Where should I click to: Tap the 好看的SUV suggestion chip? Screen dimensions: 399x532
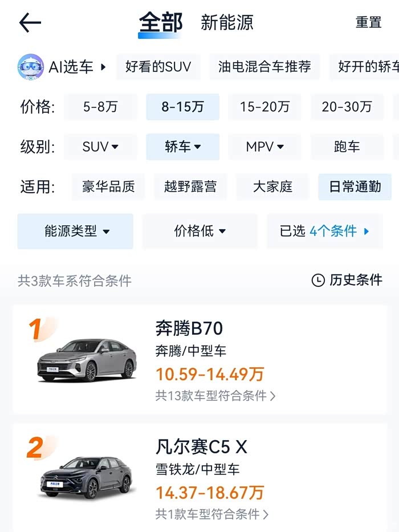click(158, 67)
